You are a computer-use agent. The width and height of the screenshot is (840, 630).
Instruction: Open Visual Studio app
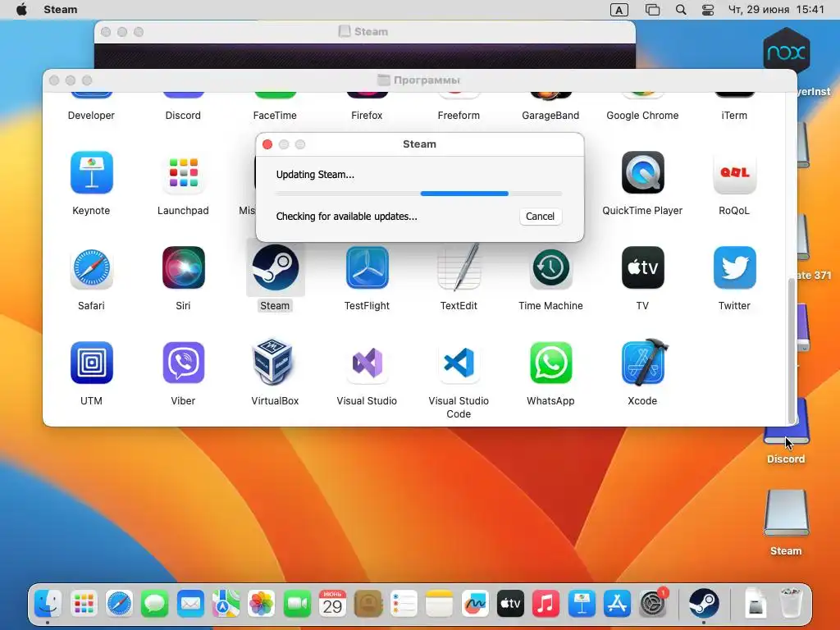pos(367,363)
